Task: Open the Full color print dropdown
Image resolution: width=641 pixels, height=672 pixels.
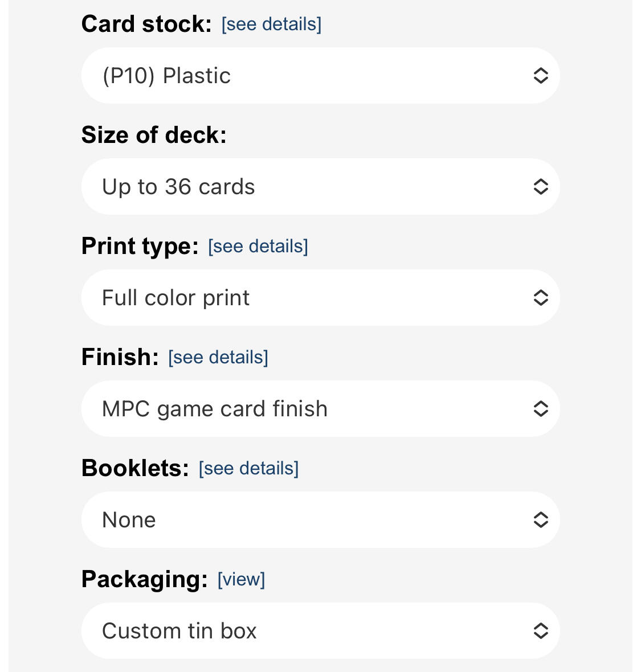Action: (320, 298)
